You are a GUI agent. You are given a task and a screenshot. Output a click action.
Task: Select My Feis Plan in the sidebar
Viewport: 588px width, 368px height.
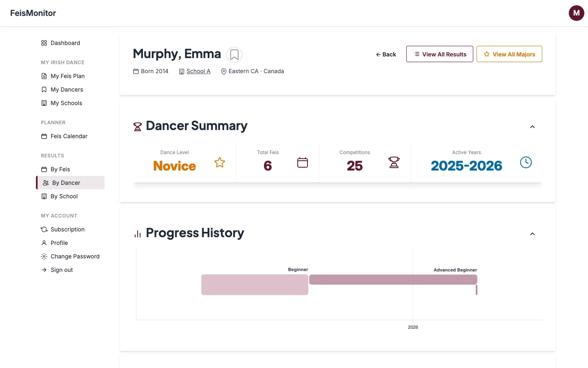pos(67,76)
